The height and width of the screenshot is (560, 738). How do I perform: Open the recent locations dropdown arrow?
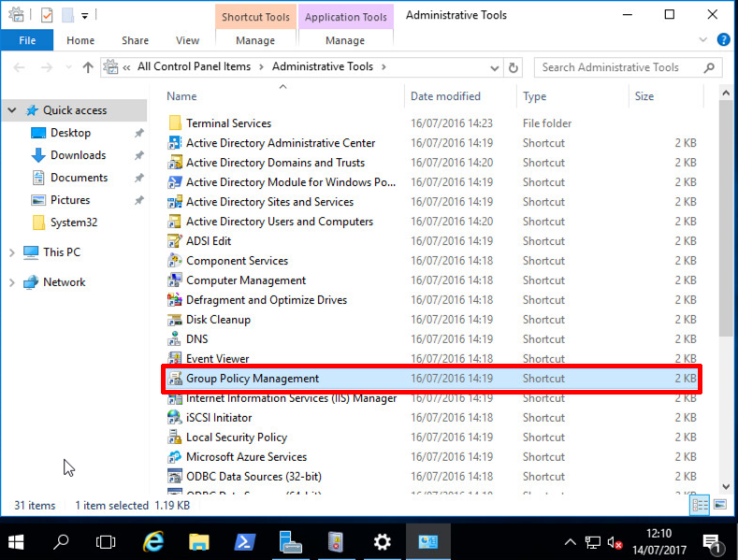pos(68,67)
